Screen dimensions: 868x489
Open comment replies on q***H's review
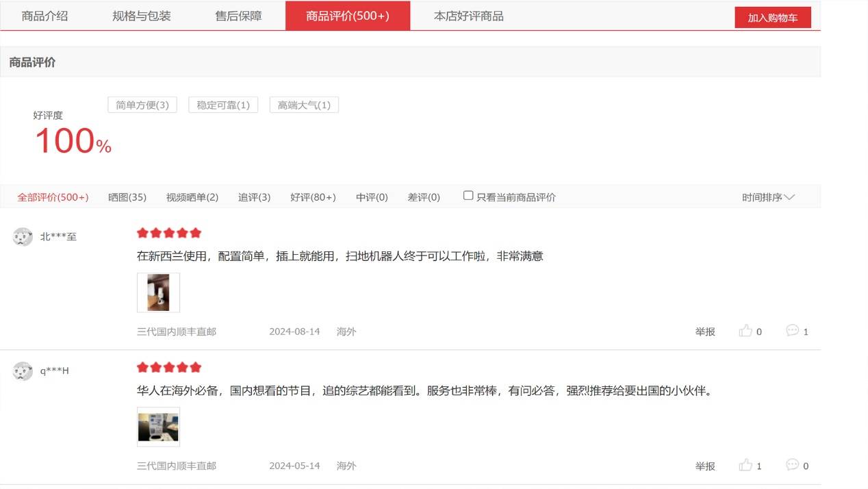pyautogui.click(x=792, y=465)
